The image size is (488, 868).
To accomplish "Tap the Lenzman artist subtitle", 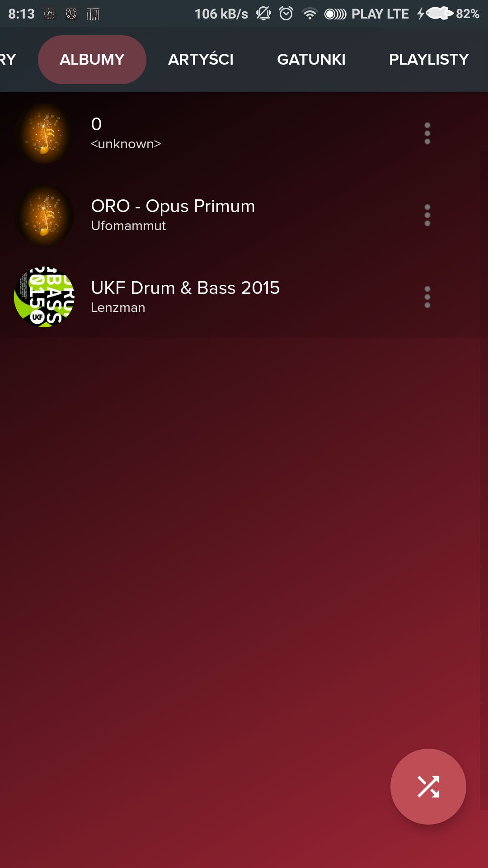I will [118, 307].
